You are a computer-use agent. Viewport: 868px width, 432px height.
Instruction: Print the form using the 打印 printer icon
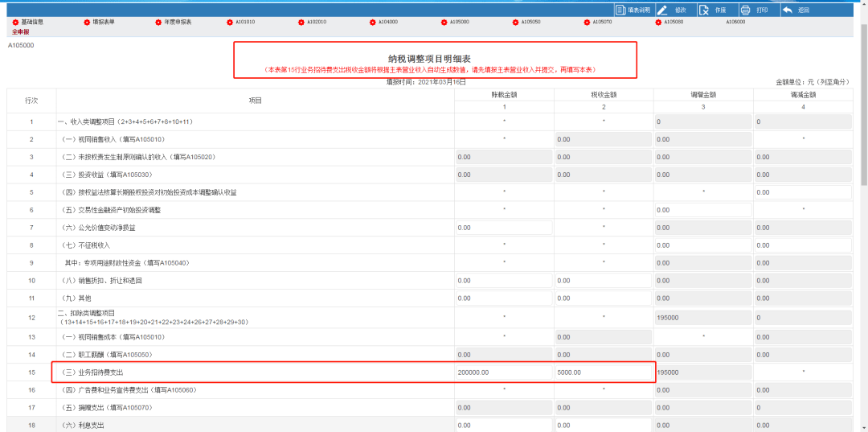745,10
